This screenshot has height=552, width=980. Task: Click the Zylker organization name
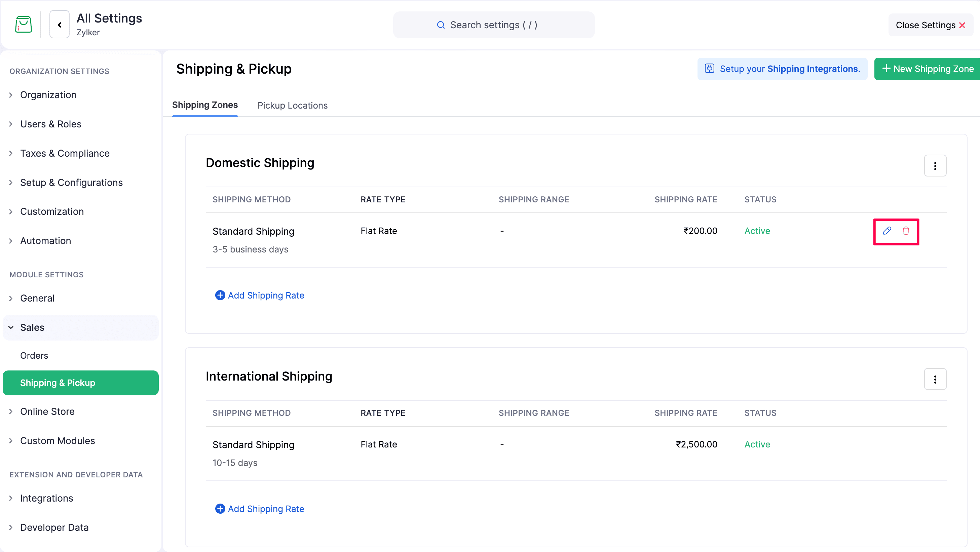88,32
